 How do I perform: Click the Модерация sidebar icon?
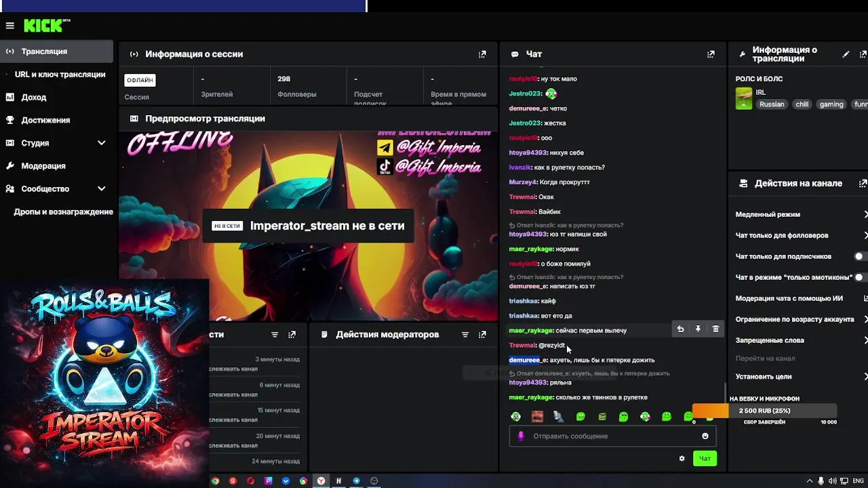point(10,166)
